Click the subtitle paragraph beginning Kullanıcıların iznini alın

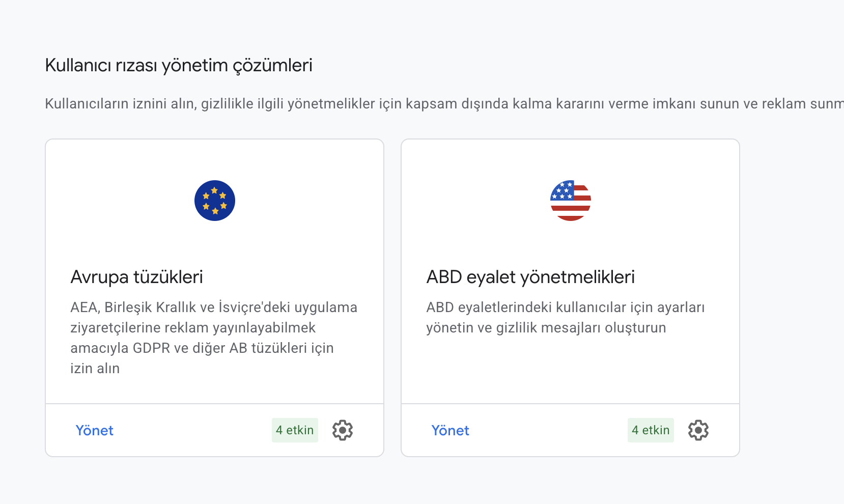(x=444, y=104)
